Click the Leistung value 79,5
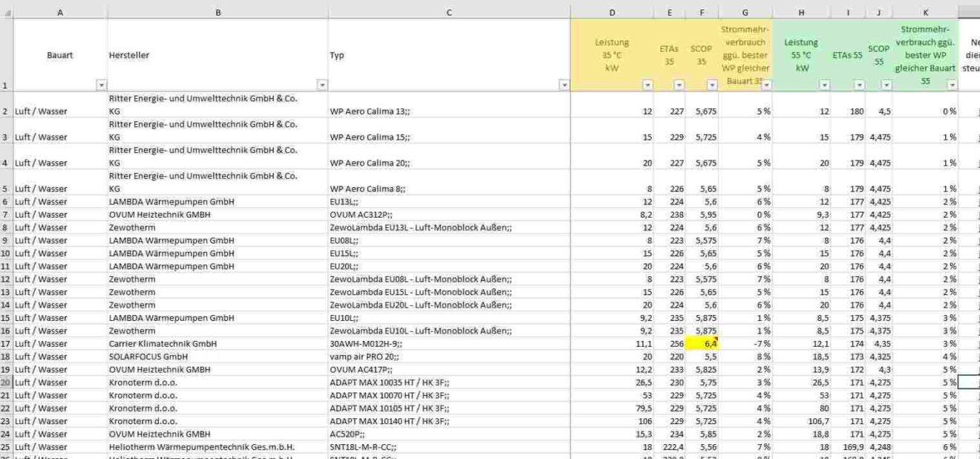 612,408
